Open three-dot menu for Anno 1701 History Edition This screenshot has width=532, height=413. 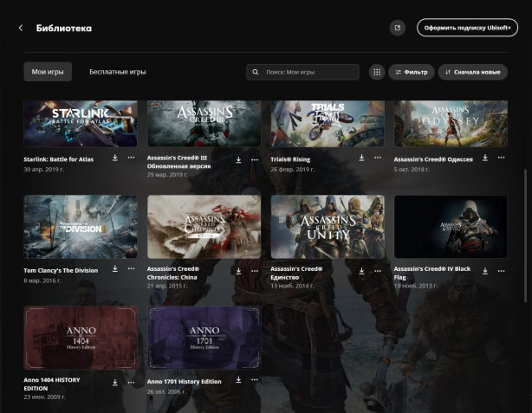pos(255,381)
